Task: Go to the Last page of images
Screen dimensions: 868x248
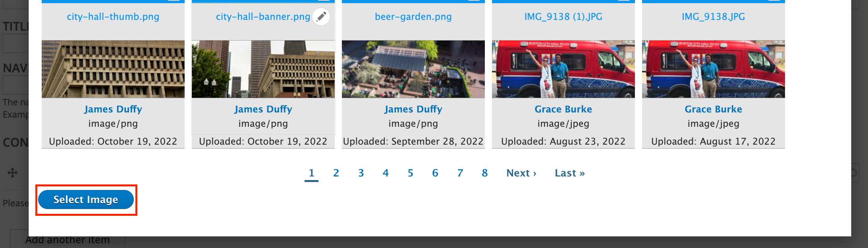Action: (570, 173)
